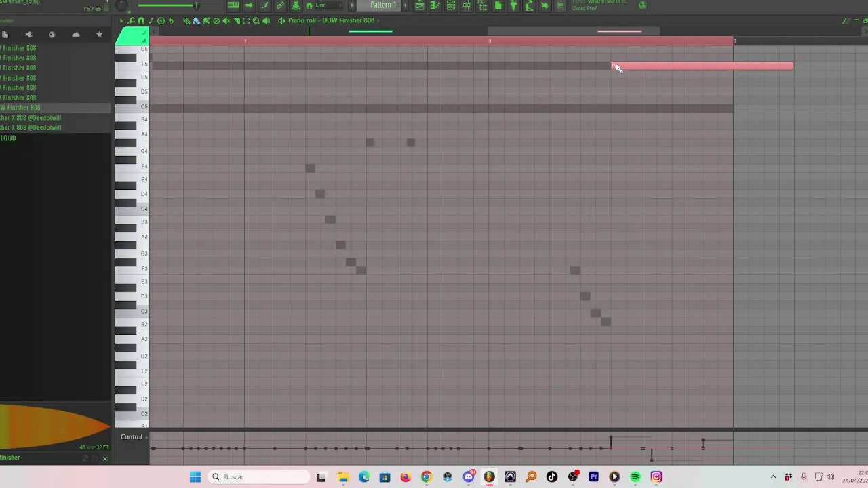Activate the Zoom tool in piano roll
Image resolution: width=868 pixels, height=488 pixels.
[256, 20]
